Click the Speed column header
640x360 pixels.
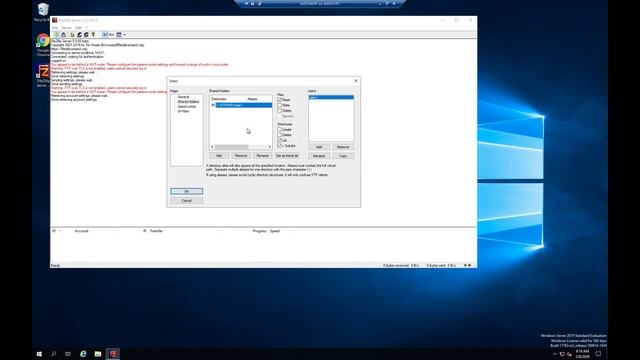275,231
